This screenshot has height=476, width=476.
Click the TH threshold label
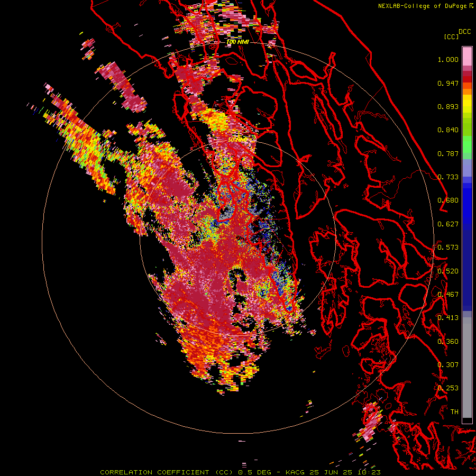click(454, 412)
